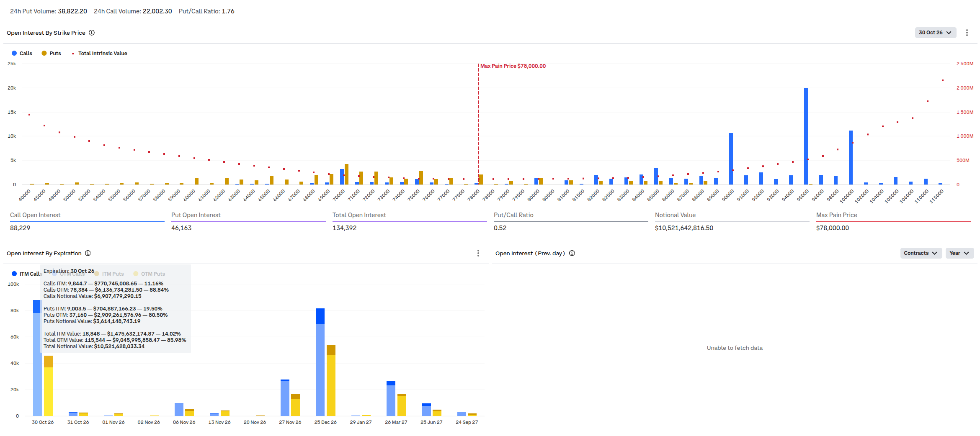
Task: Click the tall blue call bar at strike 95000
Action: tap(806, 136)
